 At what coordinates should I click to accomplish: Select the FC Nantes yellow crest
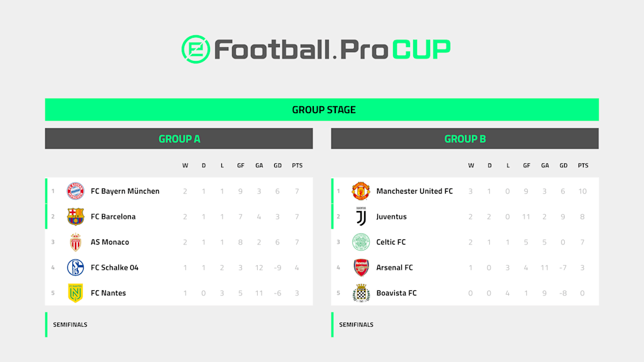coord(75,293)
